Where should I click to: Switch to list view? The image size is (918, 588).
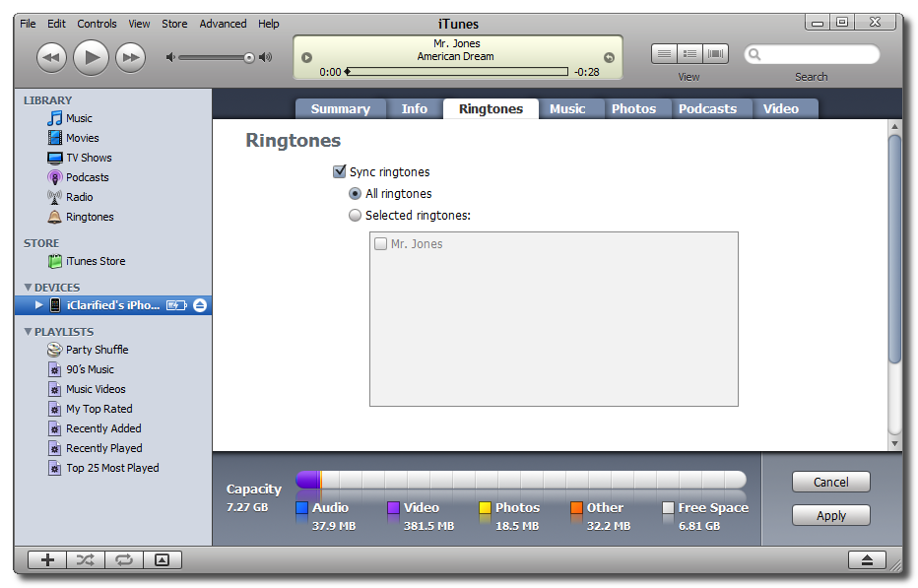664,54
